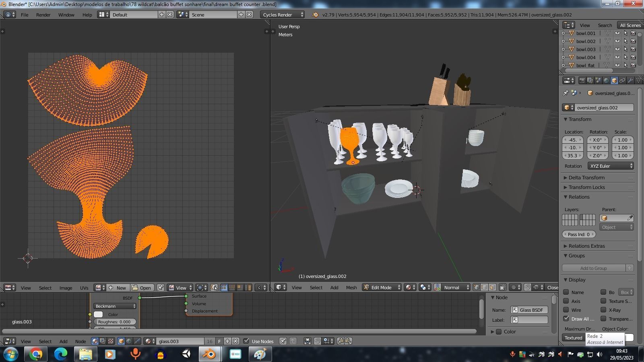
Task: Choose object shader nodes type
Action: pyautogui.click(x=121, y=341)
